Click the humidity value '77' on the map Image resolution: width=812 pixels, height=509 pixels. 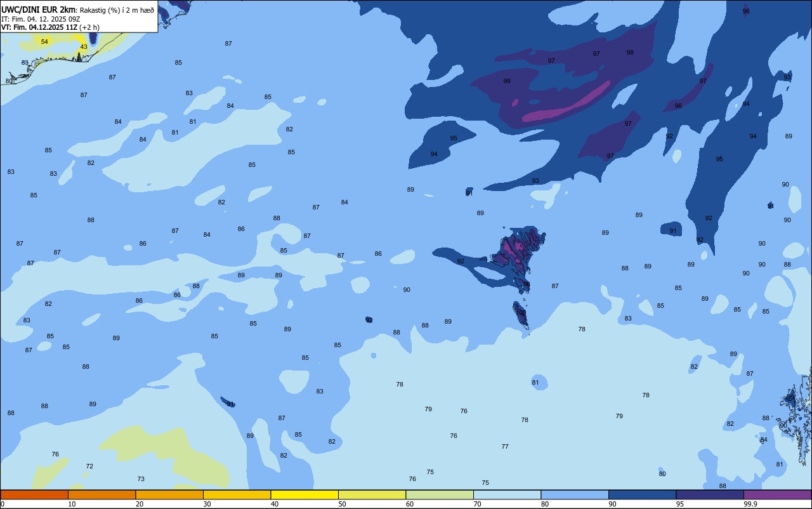click(x=505, y=447)
